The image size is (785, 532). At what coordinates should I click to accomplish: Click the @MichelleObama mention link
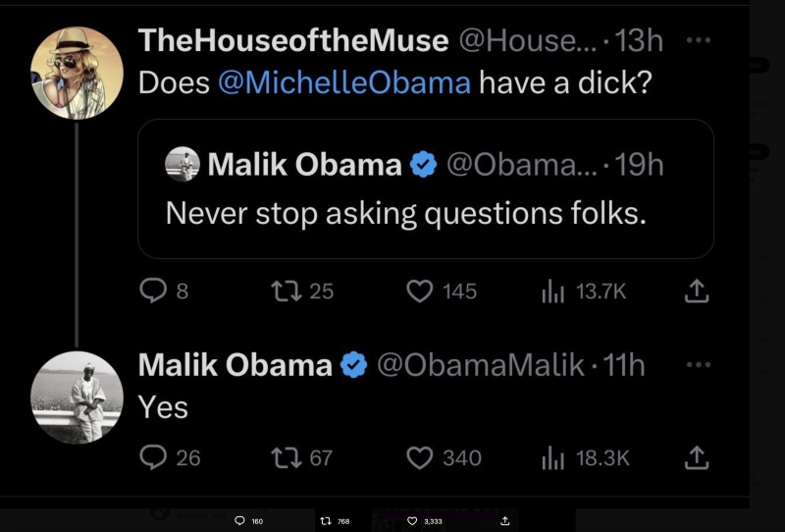click(342, 82)
